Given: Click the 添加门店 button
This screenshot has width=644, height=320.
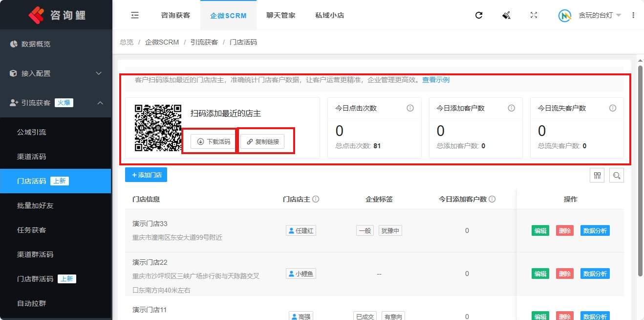Looking at the screenshot, I should click(x=146, y=175).
